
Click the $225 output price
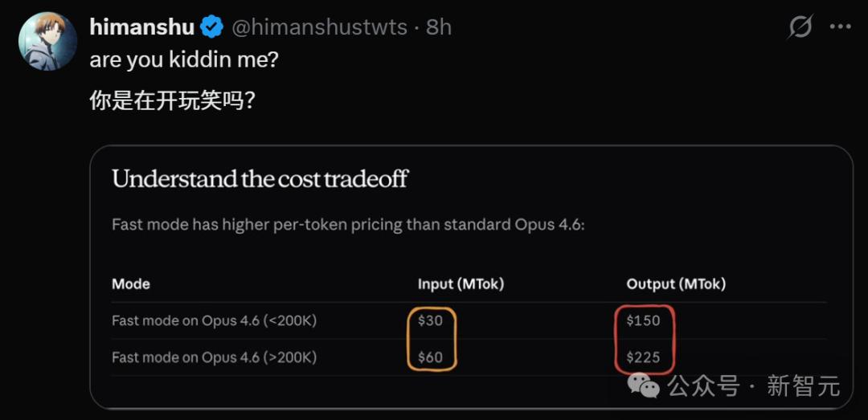643,357
